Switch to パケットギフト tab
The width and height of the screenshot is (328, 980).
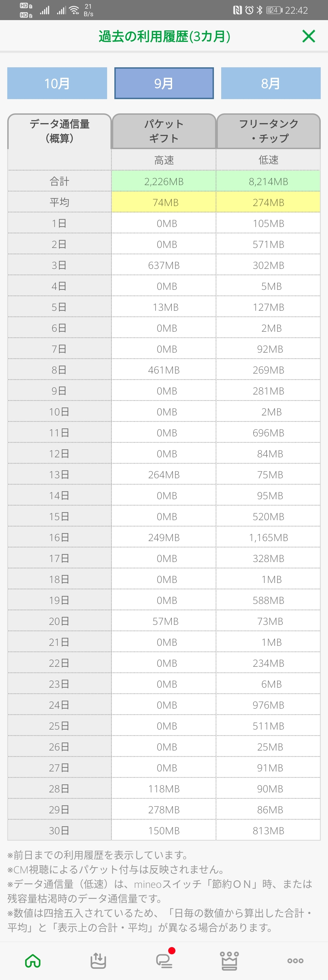pos(164,131)
